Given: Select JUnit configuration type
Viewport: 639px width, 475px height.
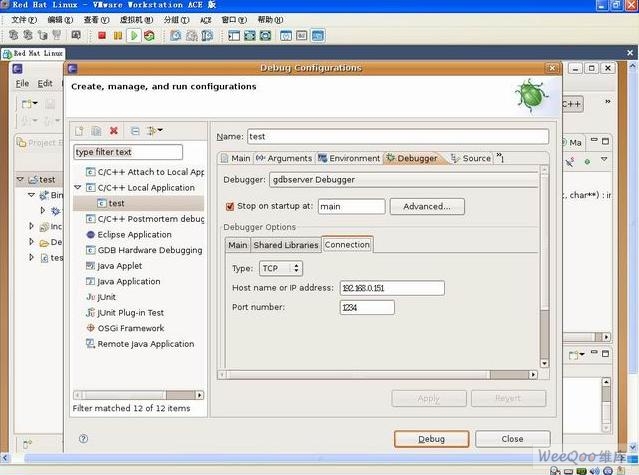Looking at the screenshot, I should pos(101,297).
